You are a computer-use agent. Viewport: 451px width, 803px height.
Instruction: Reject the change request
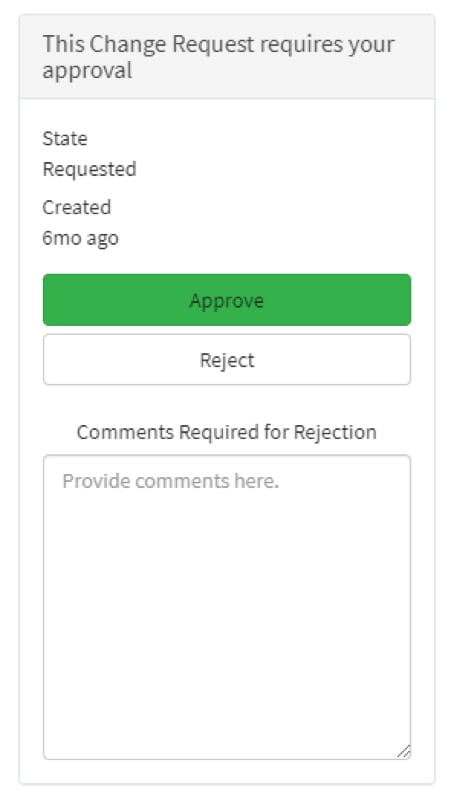(227, 360)
